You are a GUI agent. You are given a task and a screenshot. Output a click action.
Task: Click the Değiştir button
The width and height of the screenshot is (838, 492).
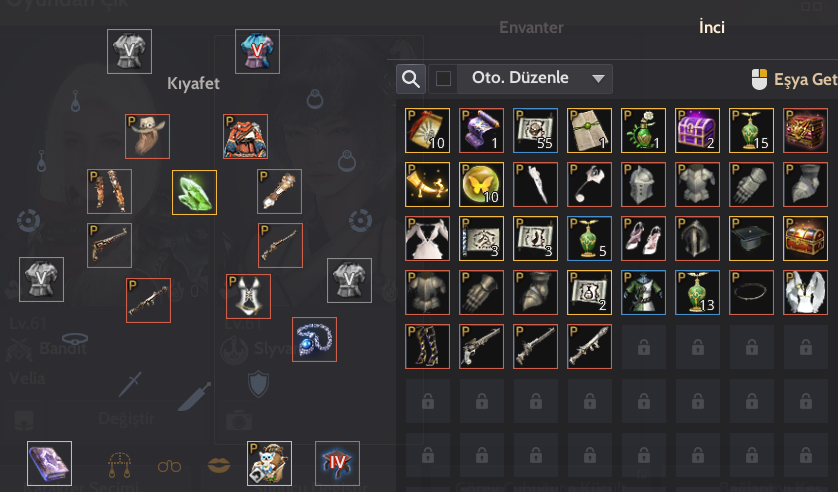click(x=126, y=418)
